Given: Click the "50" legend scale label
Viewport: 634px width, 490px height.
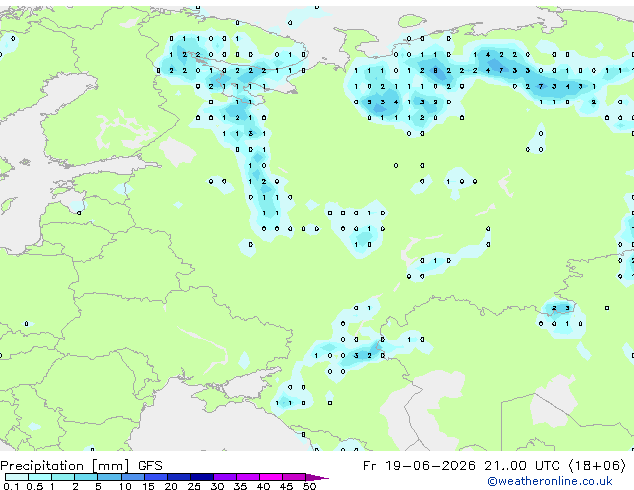Looking at the screenshot, I should [x=310, y=486].
